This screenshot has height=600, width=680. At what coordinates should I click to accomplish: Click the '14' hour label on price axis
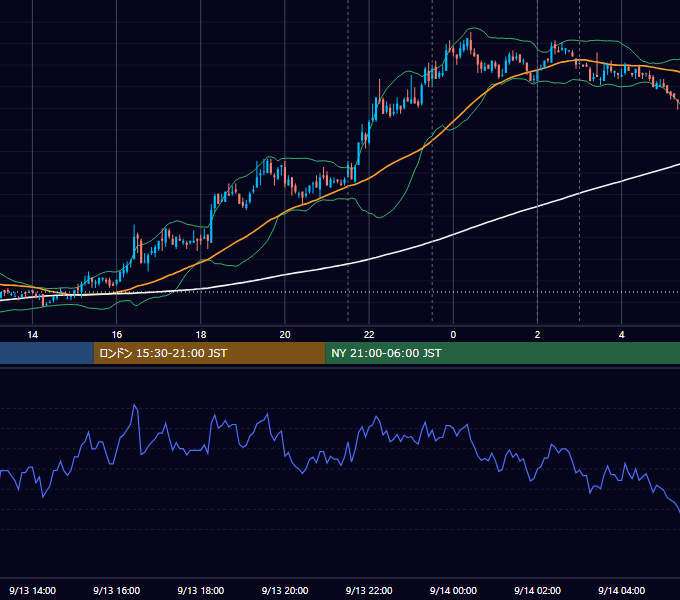33,335
